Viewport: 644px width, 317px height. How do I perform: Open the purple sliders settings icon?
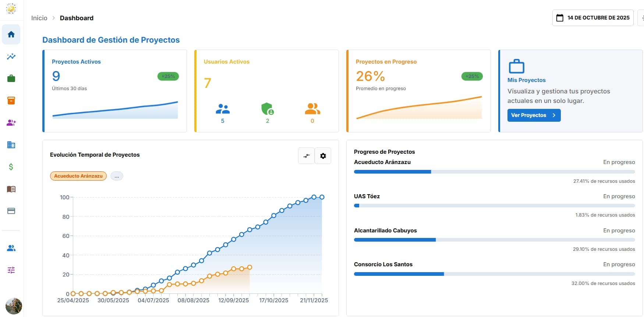(11, 270)
